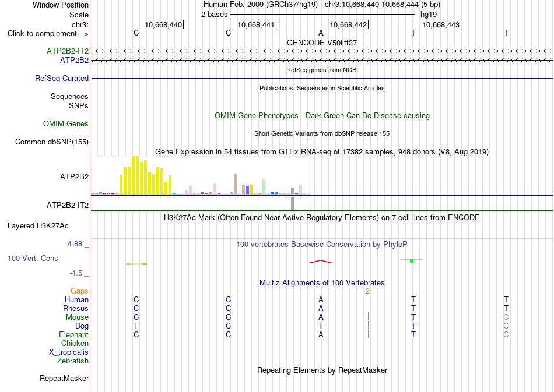Select the Human alignment row label

click(x=76, y=299)
